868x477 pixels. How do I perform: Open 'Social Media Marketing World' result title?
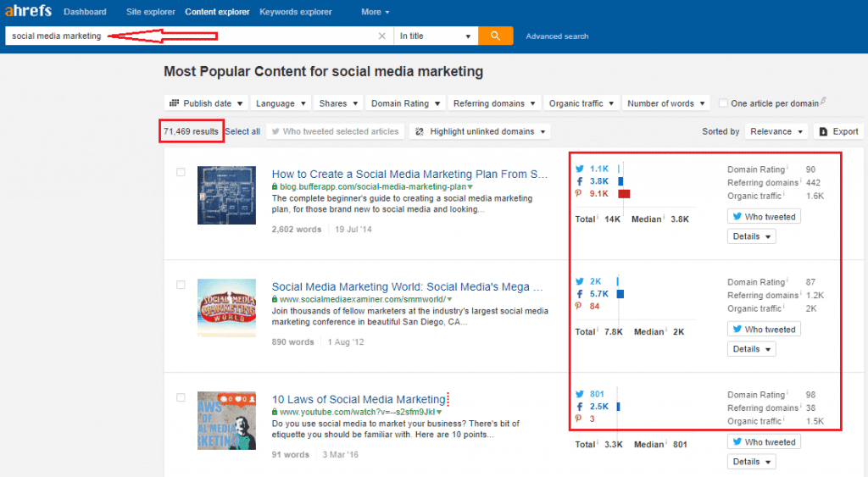(407, 286)
